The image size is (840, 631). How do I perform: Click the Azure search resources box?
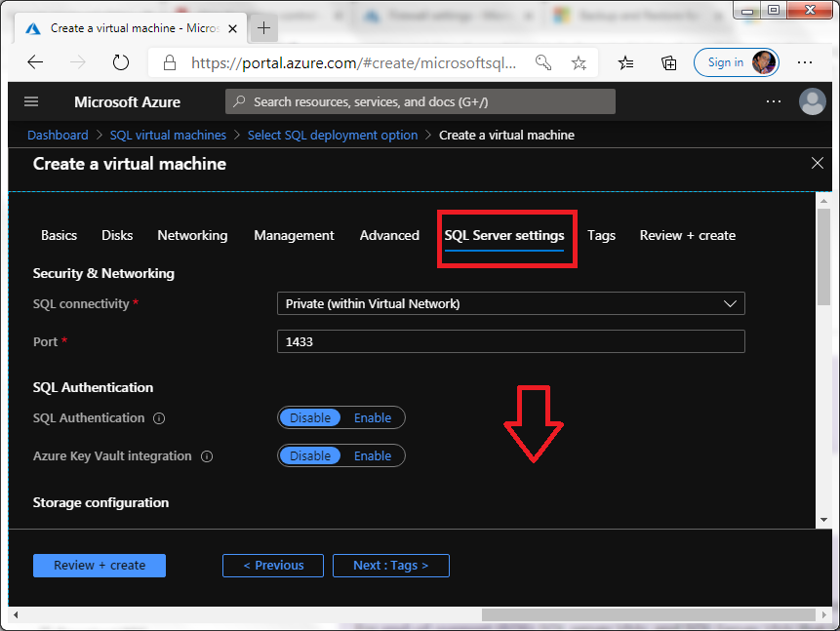(x=420, y=101)
